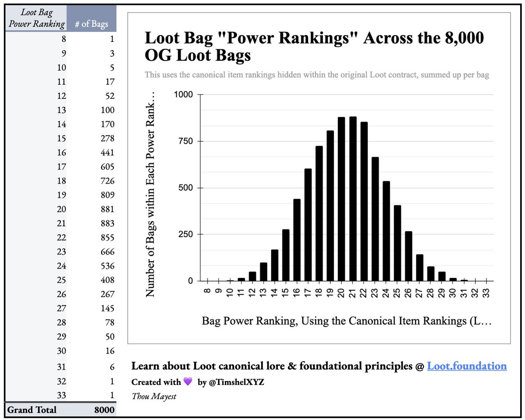Click the '# of Bags' column header
The width and height of the screenshot is (525, 420).
[91, 24]
